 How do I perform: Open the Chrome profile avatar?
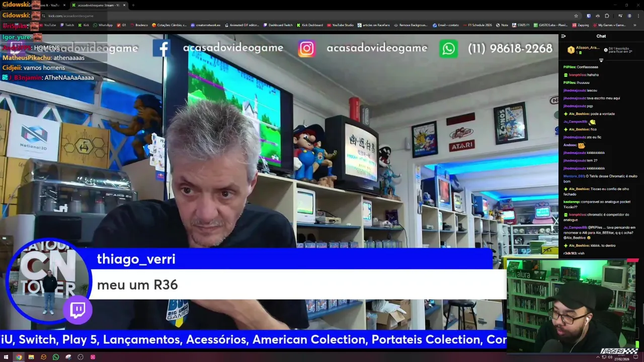point(629,16)
